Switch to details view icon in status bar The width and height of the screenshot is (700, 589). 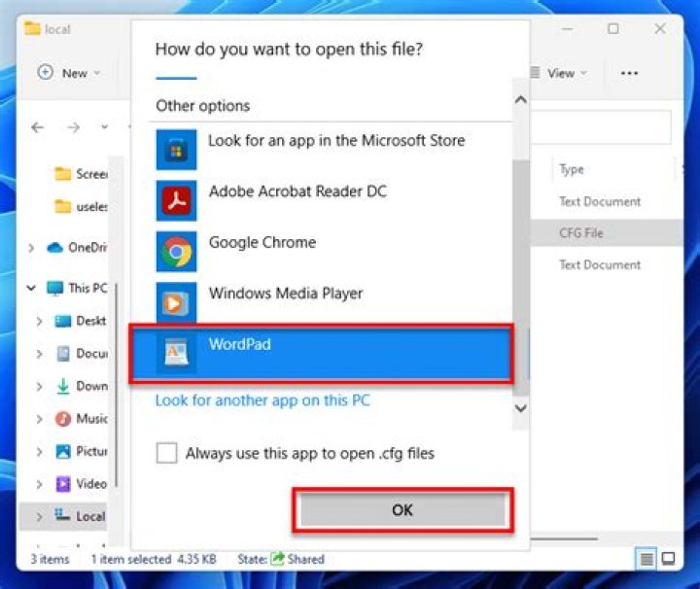pyautogui.click(x=646, y=559)
